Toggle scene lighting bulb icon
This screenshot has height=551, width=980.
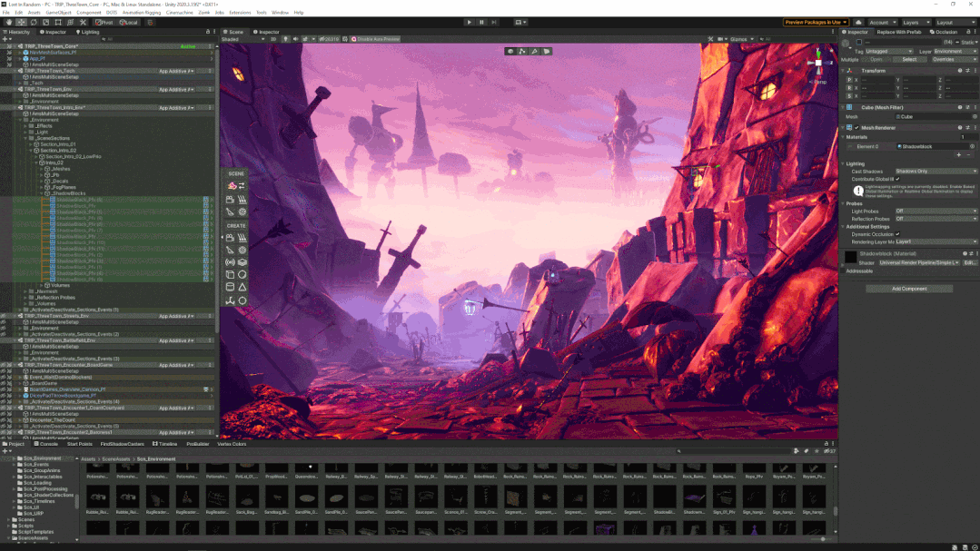tap(285, 39)
